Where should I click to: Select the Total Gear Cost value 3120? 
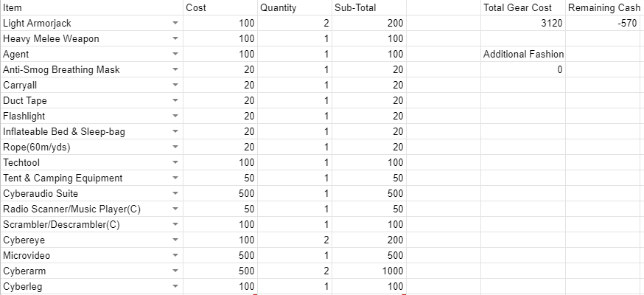522,24
